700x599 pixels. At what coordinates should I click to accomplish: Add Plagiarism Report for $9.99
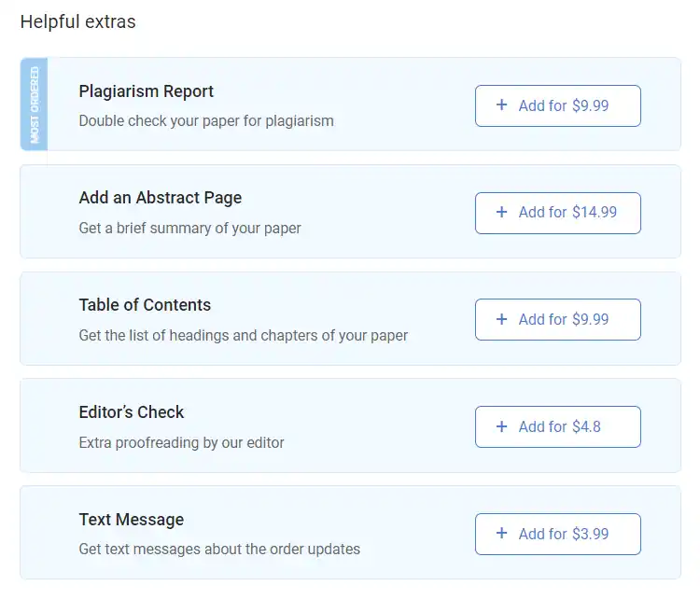point(557,105)
